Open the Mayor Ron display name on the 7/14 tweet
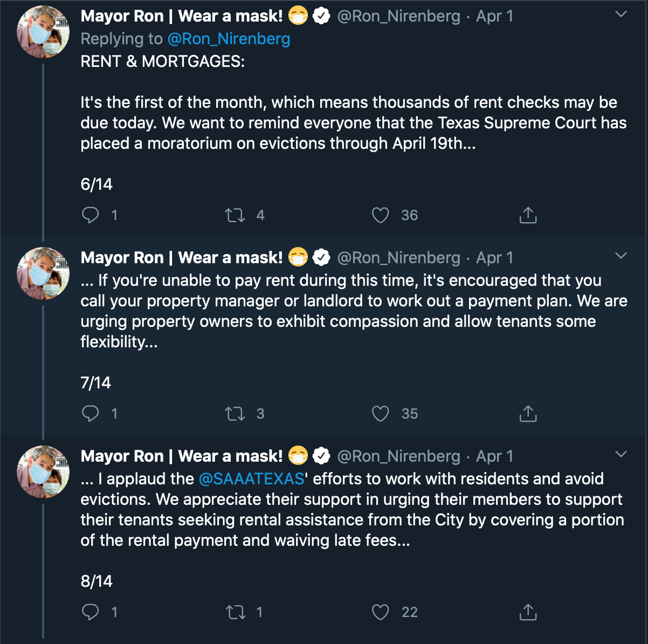Viewport: 648px width, 644px height. coord(181,258)
